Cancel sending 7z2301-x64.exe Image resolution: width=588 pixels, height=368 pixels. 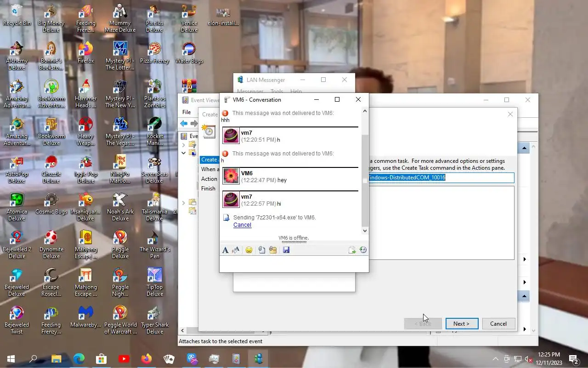point(242,225)
